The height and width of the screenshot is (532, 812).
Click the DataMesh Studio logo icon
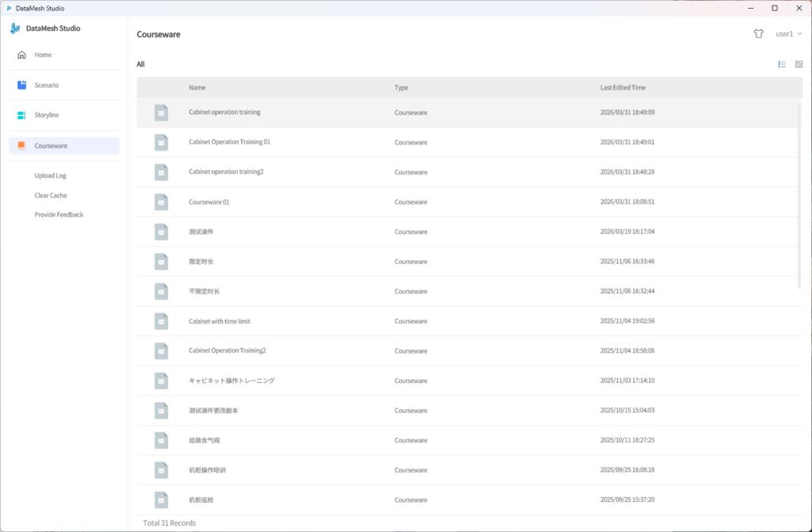[15, 29]
